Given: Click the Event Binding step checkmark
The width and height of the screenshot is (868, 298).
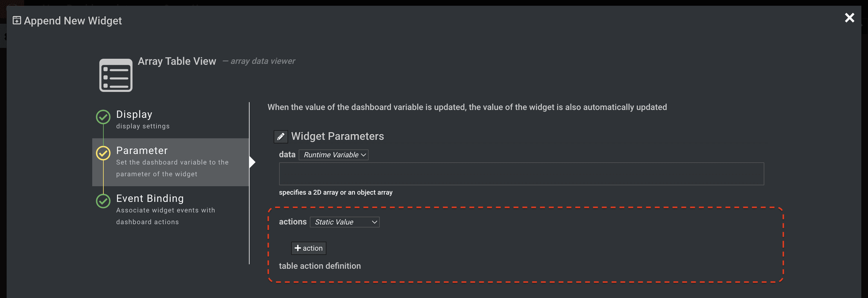Looking at the screenshot, I should [x=103, y=201].
